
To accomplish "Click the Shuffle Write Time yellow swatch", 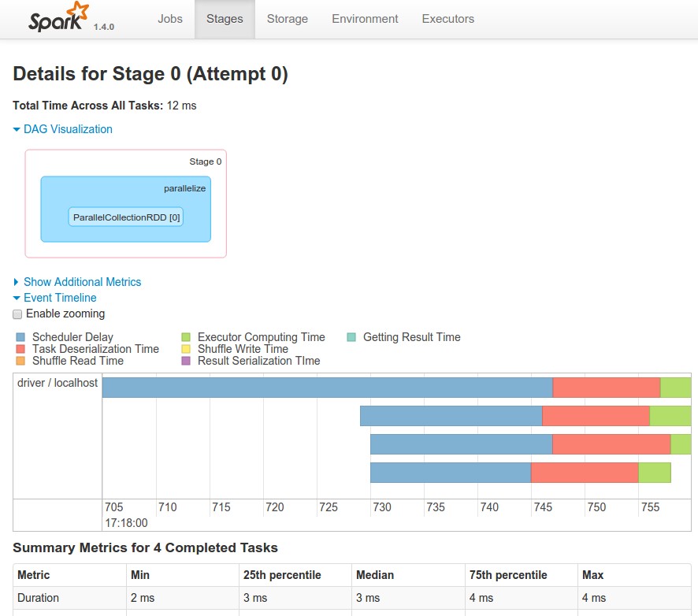I will click(x=186, y=349).
